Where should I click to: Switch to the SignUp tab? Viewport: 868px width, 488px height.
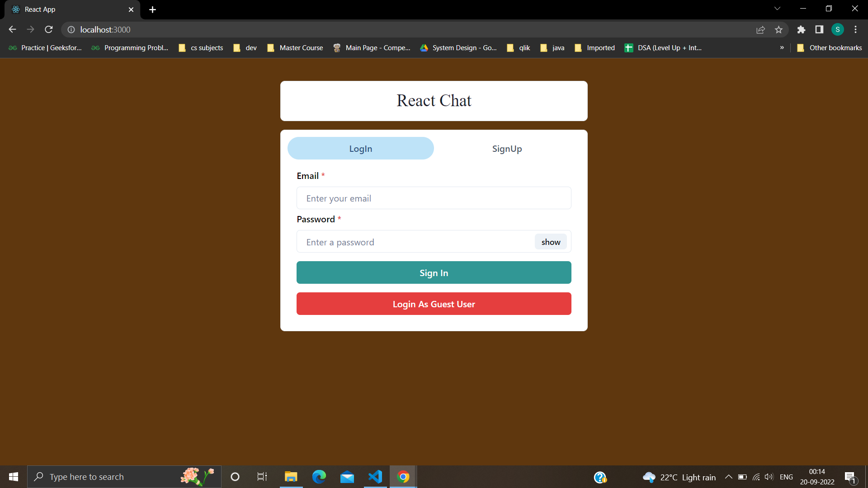pos(507,149)
